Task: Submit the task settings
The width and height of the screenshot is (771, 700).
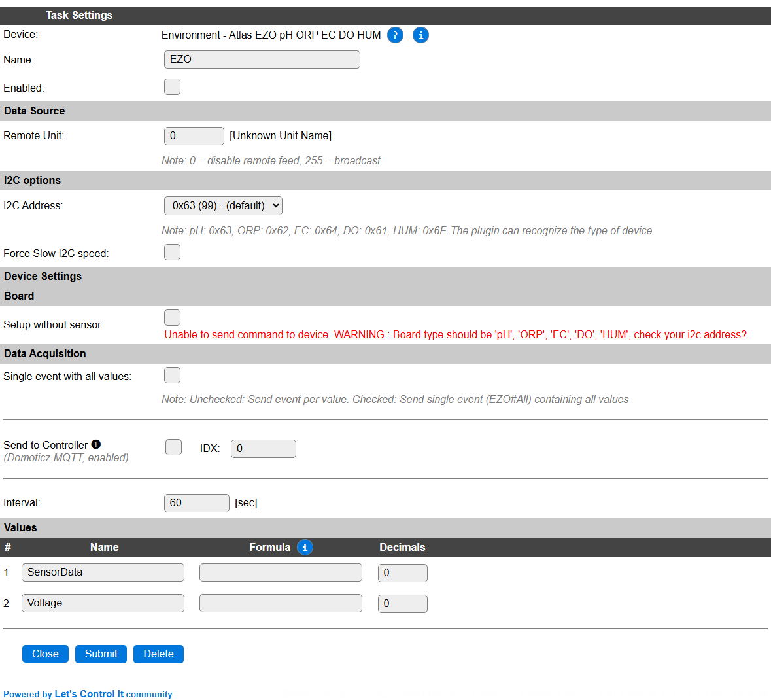Action: coord(101,654)
